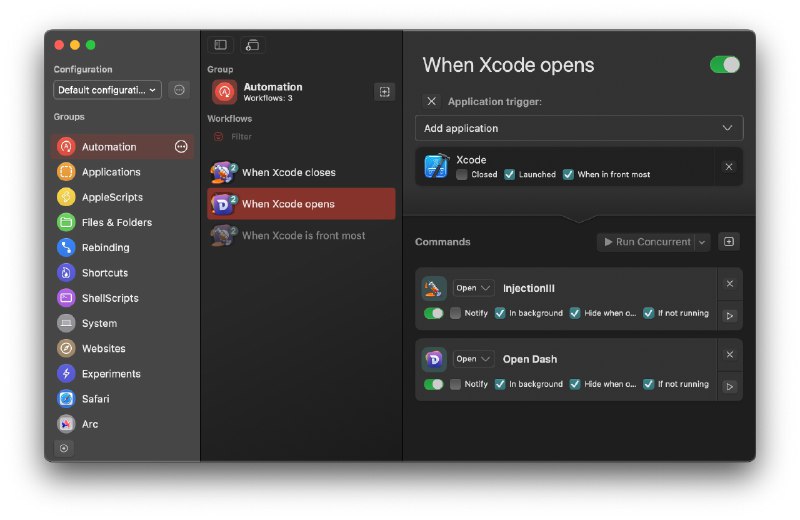The width and height of the screenshot is (800, 520).
Task: Open the Default configuration dropdown
Action: coord(107,90)
